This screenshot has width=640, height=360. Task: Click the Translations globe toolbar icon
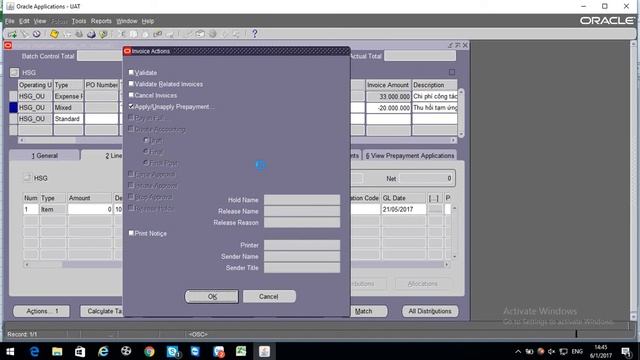212,34
